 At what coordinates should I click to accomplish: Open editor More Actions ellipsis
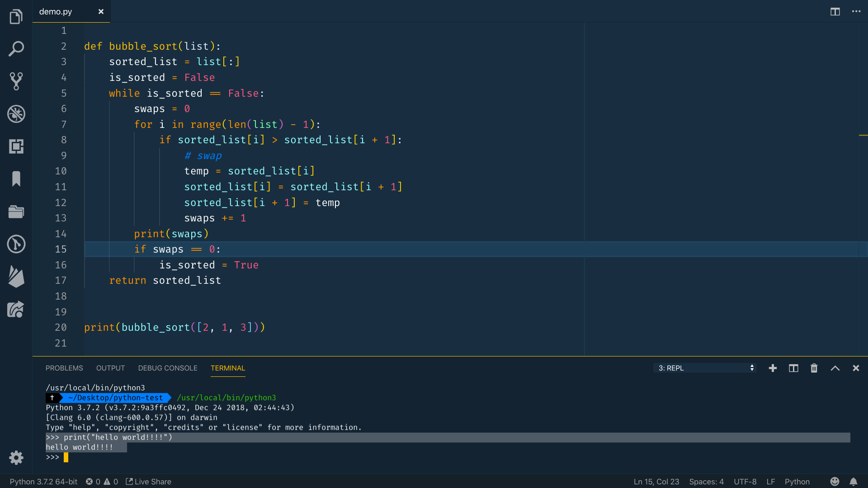click(x=856, y=11)
